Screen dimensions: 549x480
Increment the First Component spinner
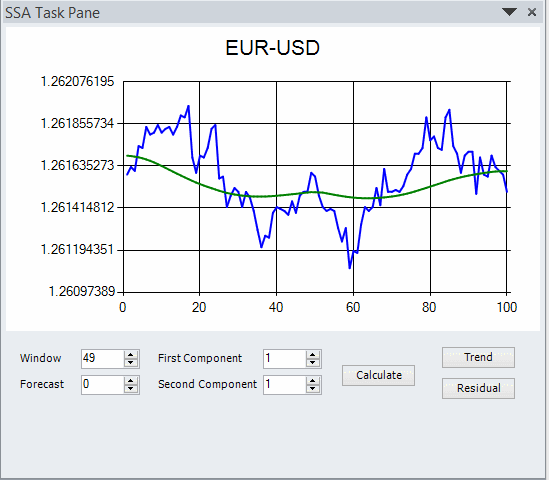point(313,355)
